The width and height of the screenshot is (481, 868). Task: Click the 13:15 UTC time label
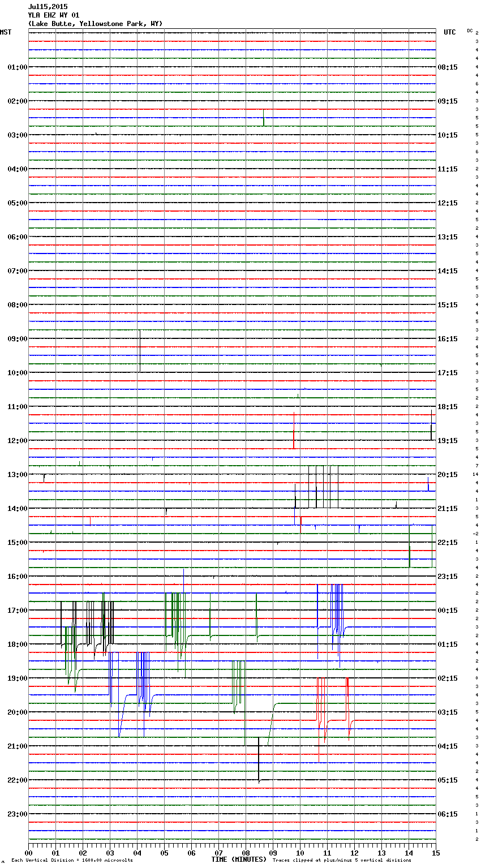(x=448, y=237)
